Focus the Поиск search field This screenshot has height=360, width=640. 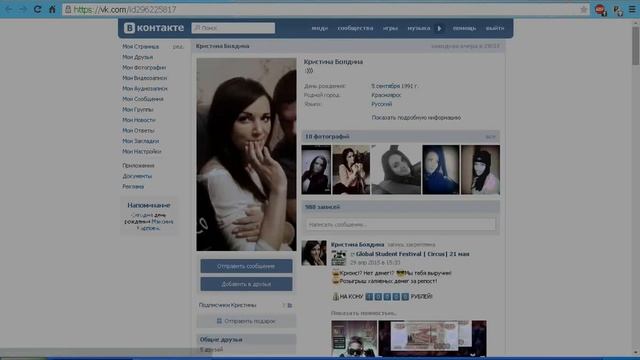(233, 28)
